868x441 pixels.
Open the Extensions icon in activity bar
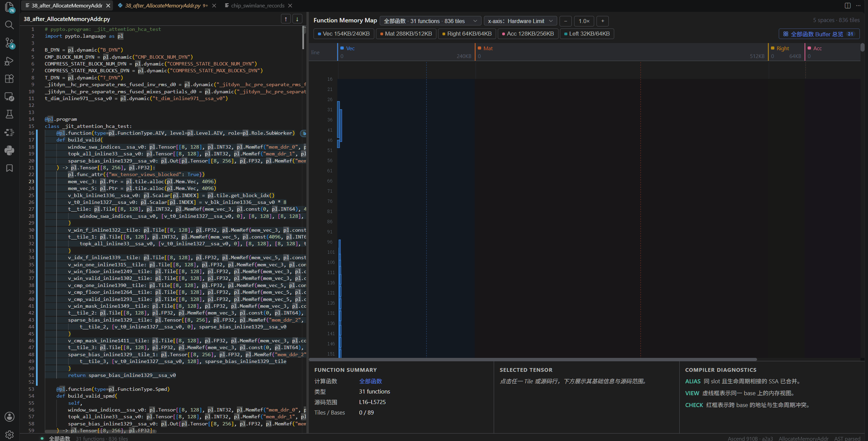pyautogui.click(x=10, y=79)
